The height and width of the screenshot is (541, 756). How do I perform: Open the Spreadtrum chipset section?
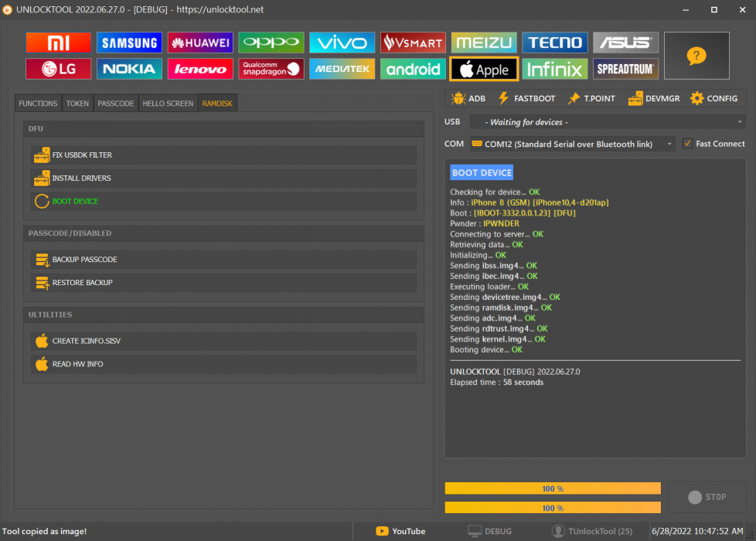[625, 69]
